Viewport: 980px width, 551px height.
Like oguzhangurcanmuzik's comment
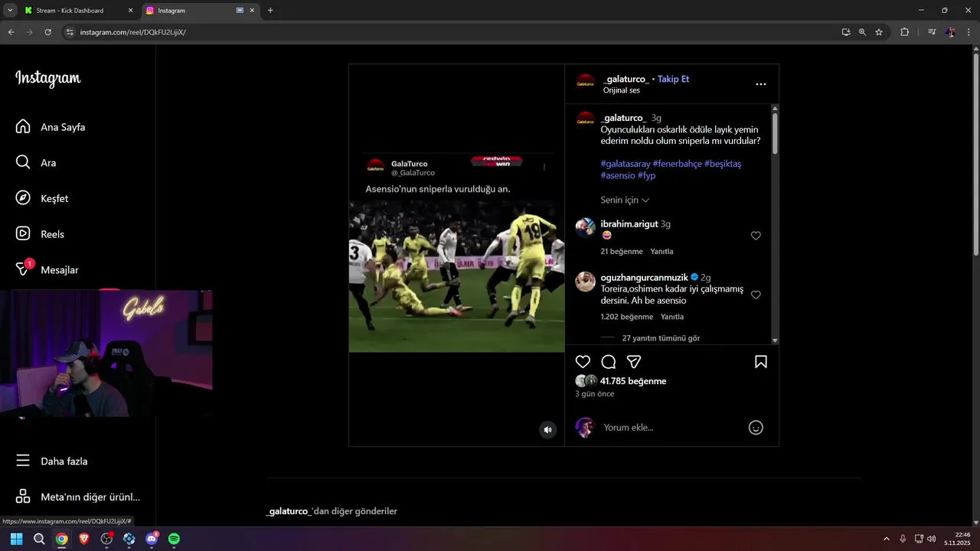pyautogui.click(x=756, y=295)
